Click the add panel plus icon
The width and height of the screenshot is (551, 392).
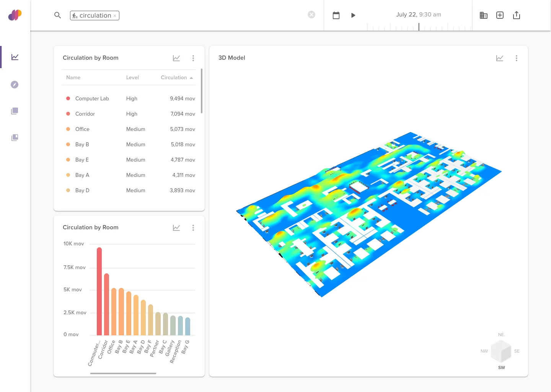click(x=500, y=15)
